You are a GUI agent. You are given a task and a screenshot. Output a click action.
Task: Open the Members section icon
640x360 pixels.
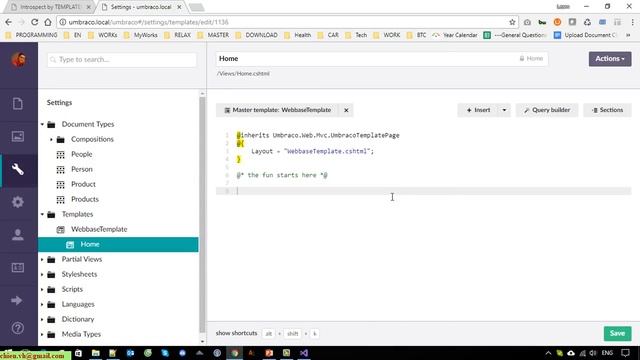pyautogui.click(x=18, y=267)
